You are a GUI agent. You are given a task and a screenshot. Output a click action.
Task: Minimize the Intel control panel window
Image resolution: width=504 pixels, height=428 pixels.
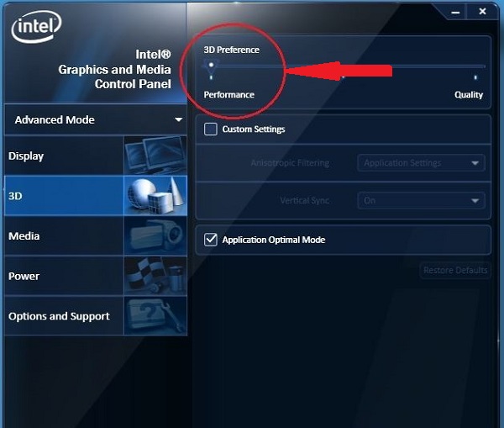pyautogui.click(x=455, y=12)
